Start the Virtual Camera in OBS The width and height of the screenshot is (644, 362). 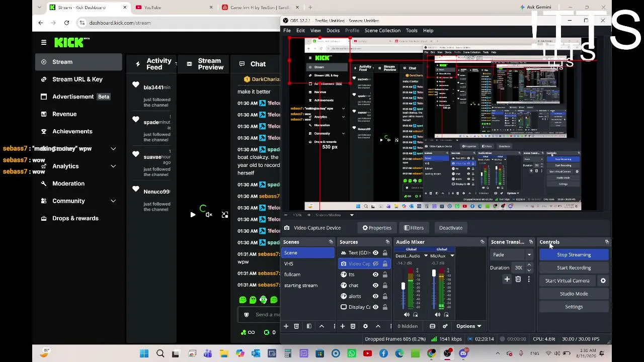click(x=567, y=281)
